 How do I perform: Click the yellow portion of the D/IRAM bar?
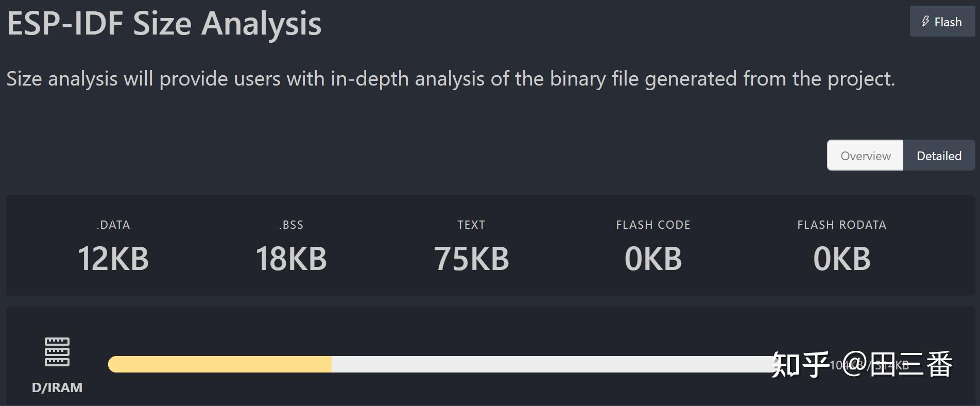220,364
